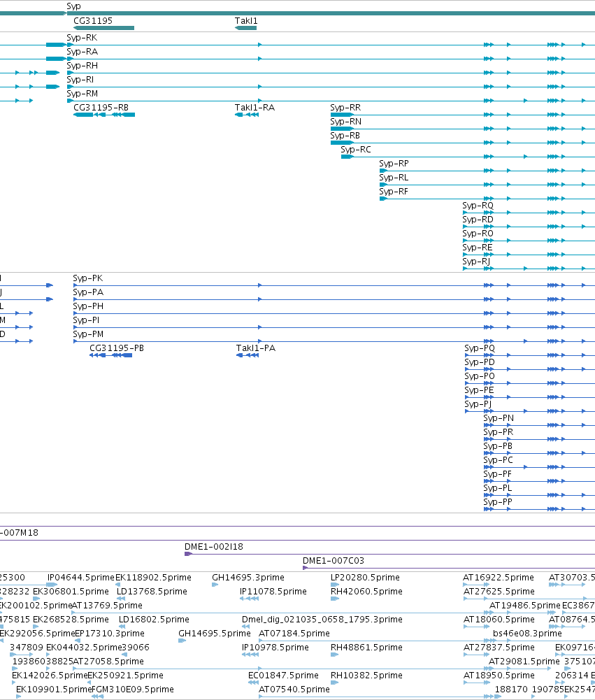
Task: Click polypeptide Syp-PH label
Action: tap(88, 306)
